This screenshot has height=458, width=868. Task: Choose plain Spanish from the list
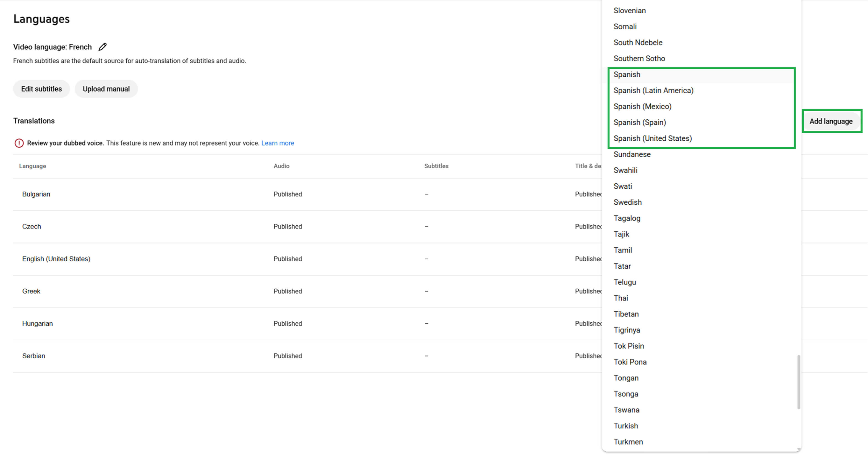701,74
